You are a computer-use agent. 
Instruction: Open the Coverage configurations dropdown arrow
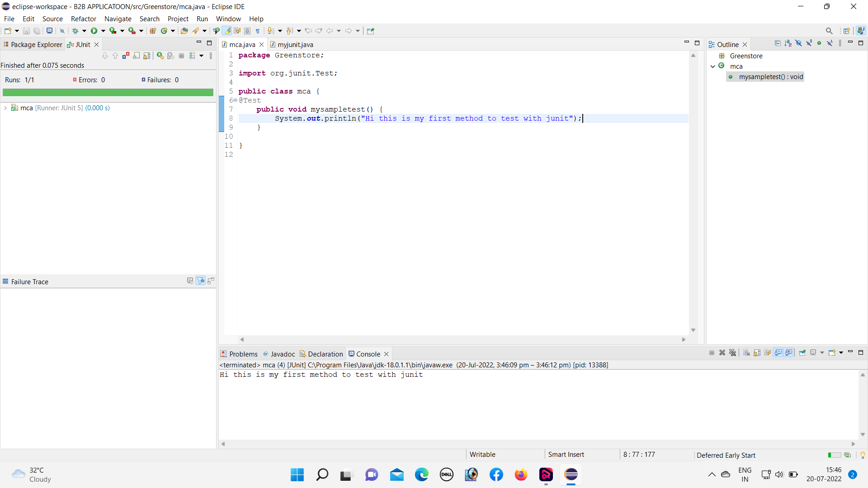coord(122,31)
